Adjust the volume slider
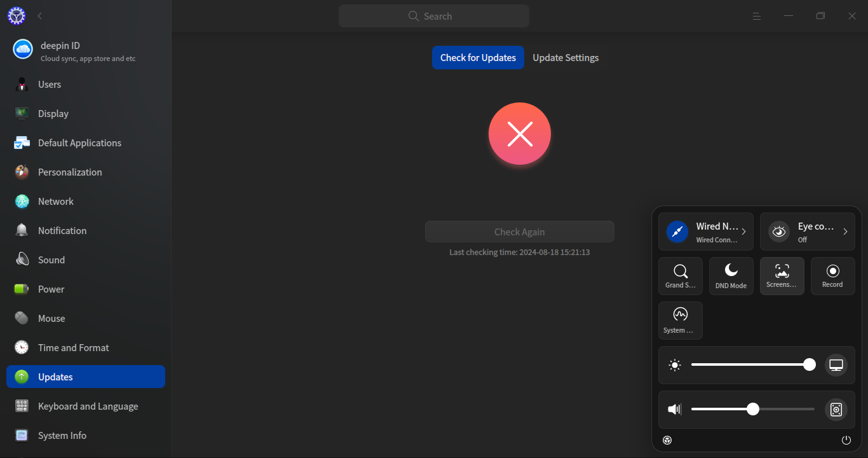Image resolution: width=868 pixels, height=458 pixels. tap(753, 409)
